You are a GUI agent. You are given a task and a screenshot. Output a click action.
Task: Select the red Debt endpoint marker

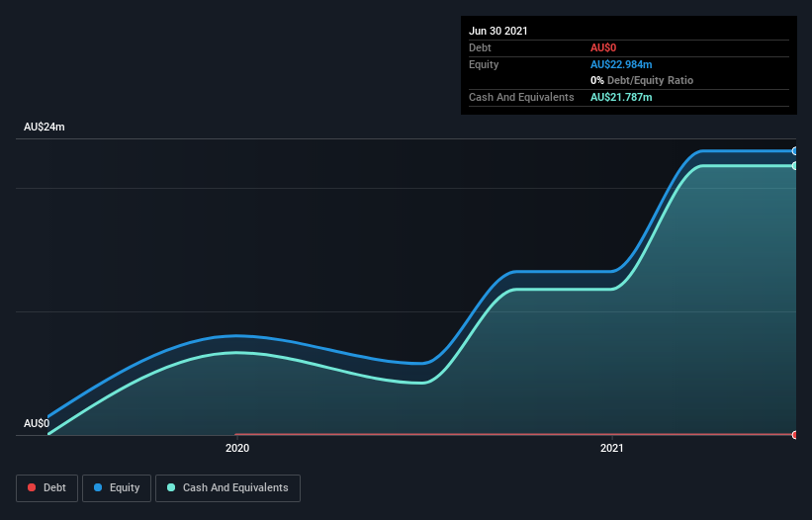795,435
